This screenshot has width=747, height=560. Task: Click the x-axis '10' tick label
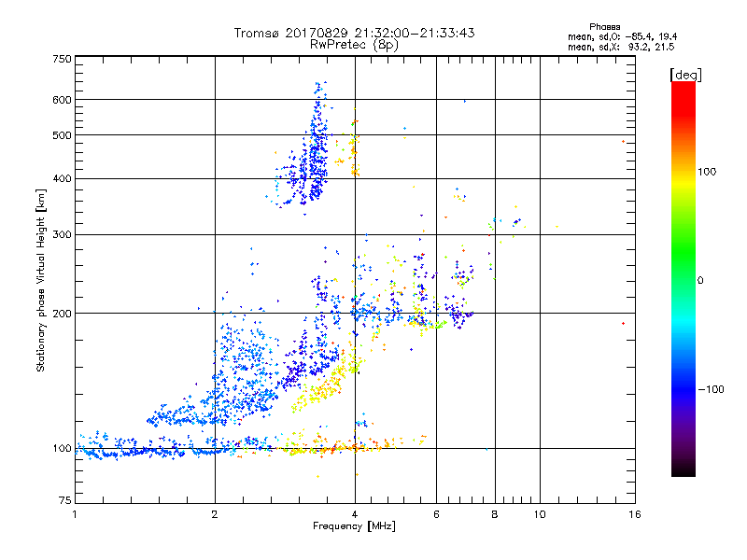coord(540,514)
